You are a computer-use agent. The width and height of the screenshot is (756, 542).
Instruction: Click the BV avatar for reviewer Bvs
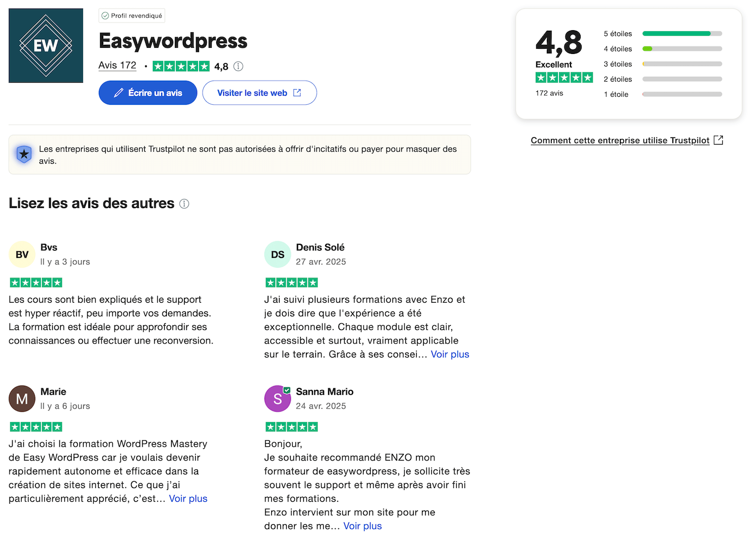coord(22,254)
